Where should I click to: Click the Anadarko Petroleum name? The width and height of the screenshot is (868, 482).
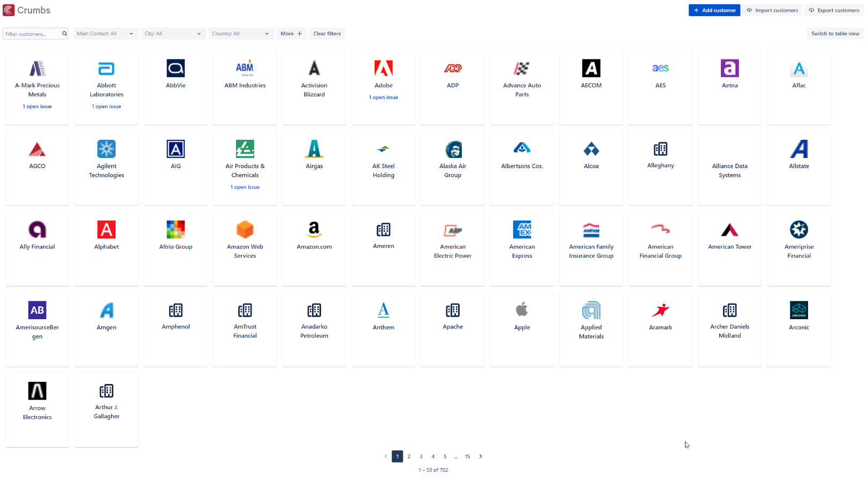314,331
